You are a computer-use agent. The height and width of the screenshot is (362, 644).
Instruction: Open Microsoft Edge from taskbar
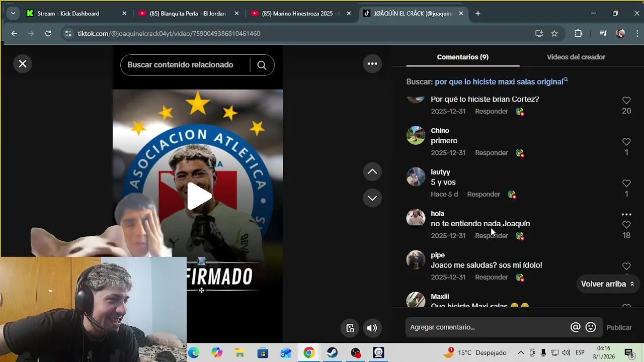(194, 353)
